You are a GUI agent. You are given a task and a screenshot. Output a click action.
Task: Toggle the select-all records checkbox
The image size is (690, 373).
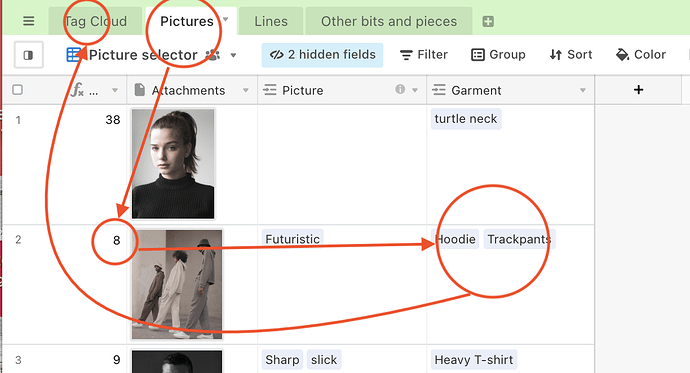(18, 90)
